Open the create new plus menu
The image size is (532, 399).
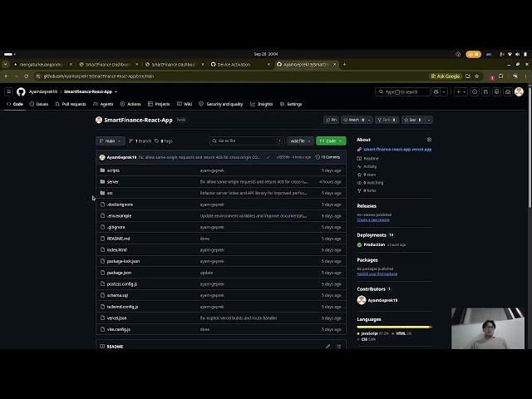tap(461, 91)
